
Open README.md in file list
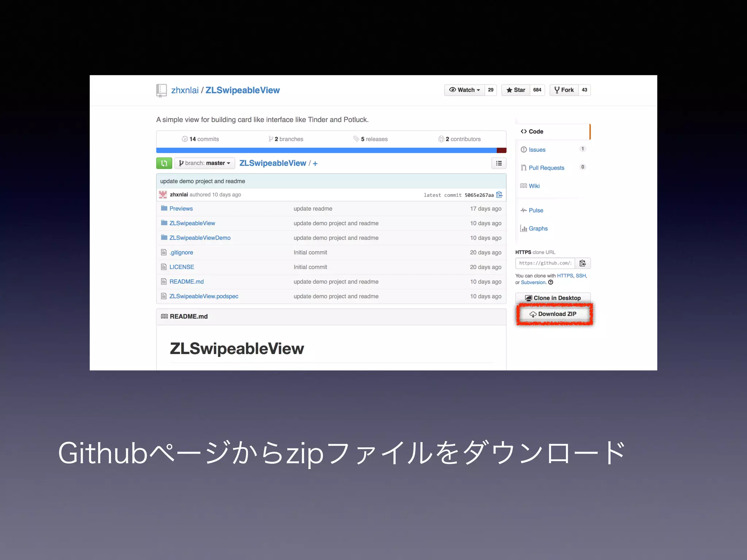186,281
